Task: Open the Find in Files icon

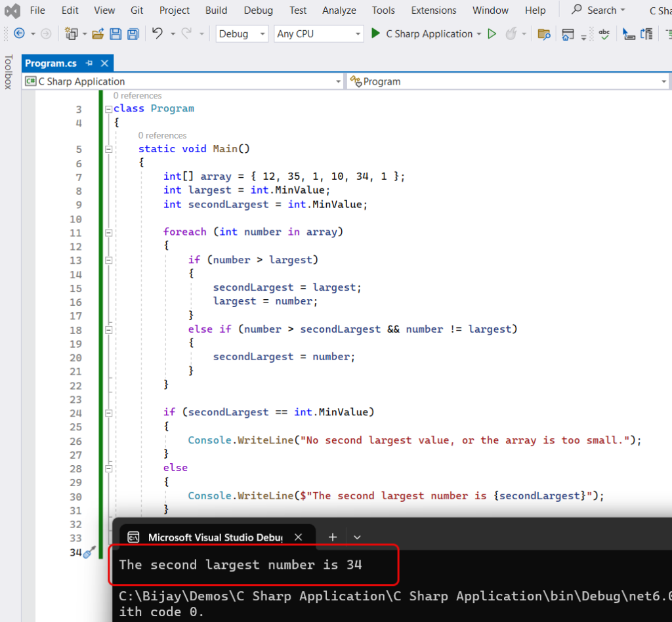Action: (545, 33)
